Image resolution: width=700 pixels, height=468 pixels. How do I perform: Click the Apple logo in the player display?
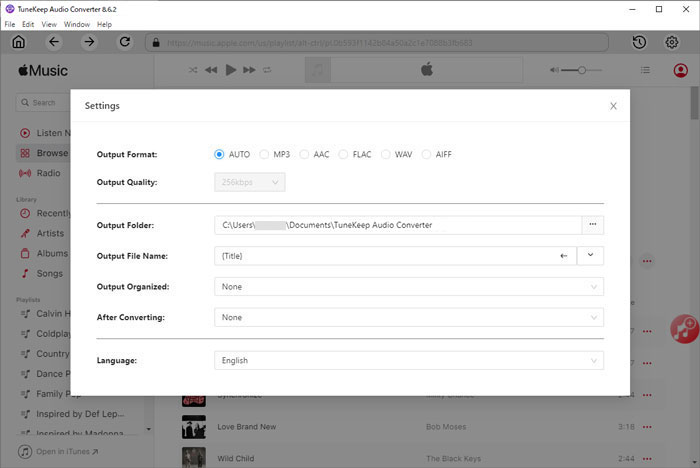click(x=427, y=70)
